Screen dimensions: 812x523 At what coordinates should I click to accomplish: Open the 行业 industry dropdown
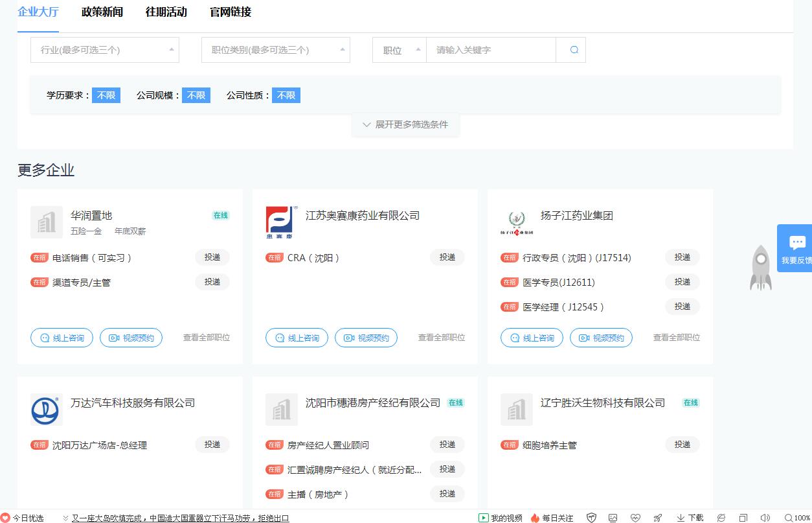tap(105, 50)
